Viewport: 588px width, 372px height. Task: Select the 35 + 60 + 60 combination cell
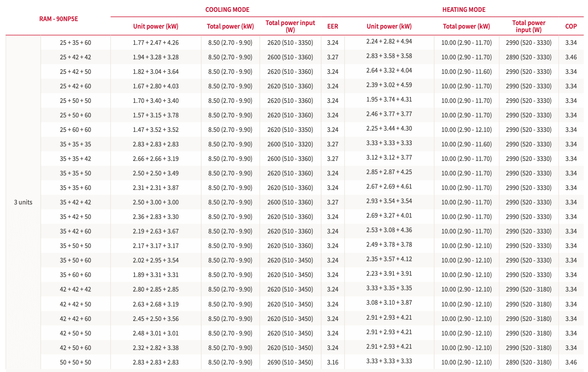tap(76, 275)
